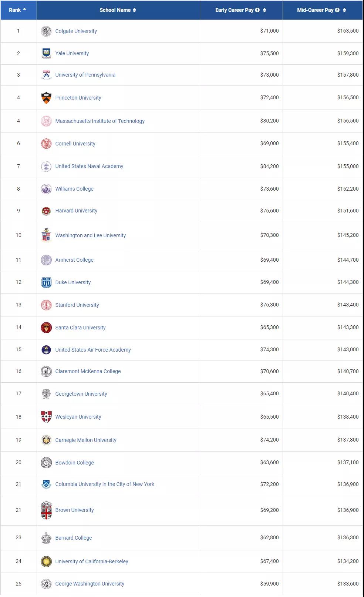Click the Santa Clara University logo
Viewport: 364px width, 597px height.
[x=46, y=328]
